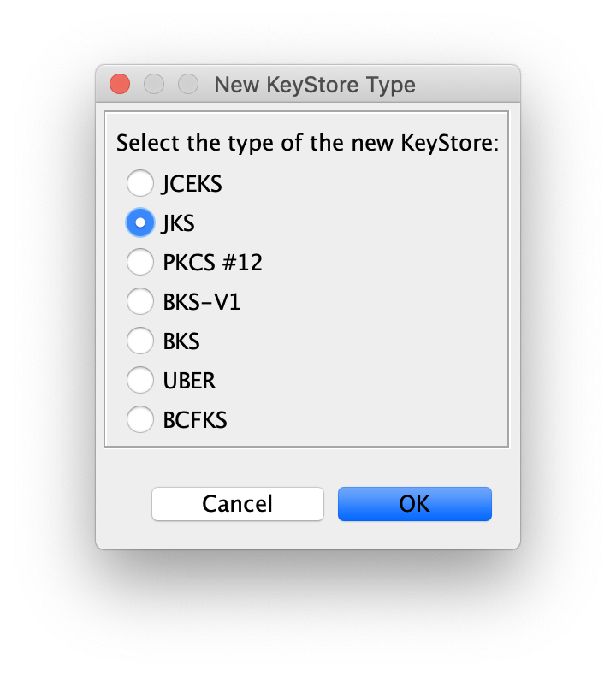Click the BKS text label
Screen dimensions: 616x676
point(181,341)
